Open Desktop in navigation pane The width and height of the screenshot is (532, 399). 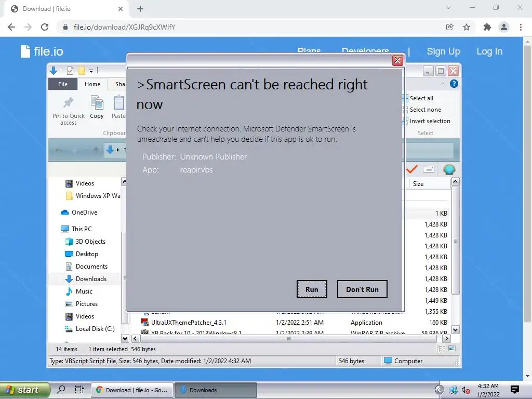(82, 254)
